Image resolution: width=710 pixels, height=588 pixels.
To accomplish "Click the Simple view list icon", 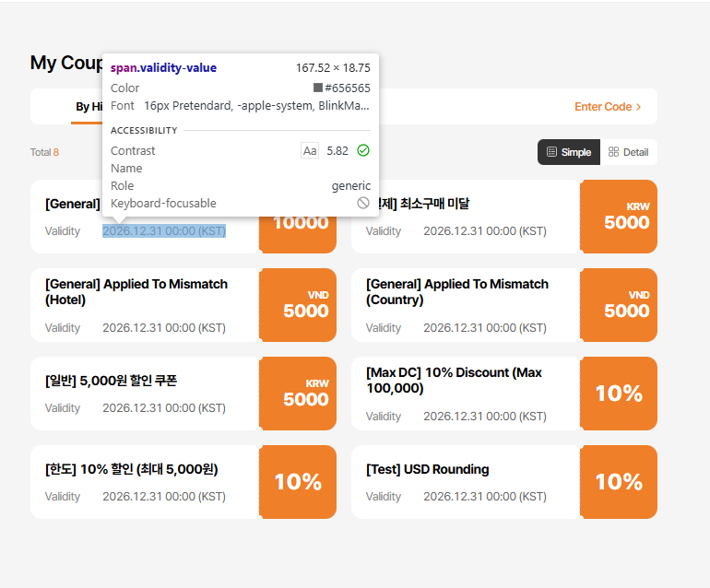I will pos(551,152).
